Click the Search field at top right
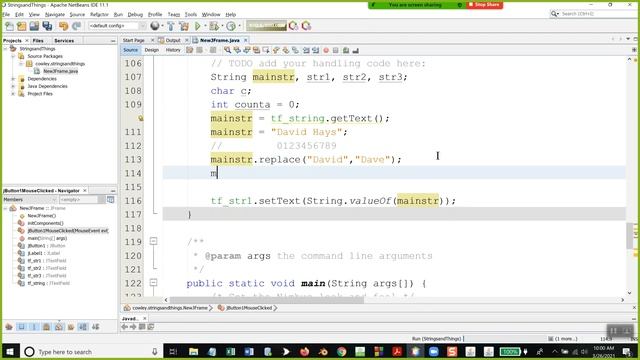 pyautogui.click(x=596, y=14)
